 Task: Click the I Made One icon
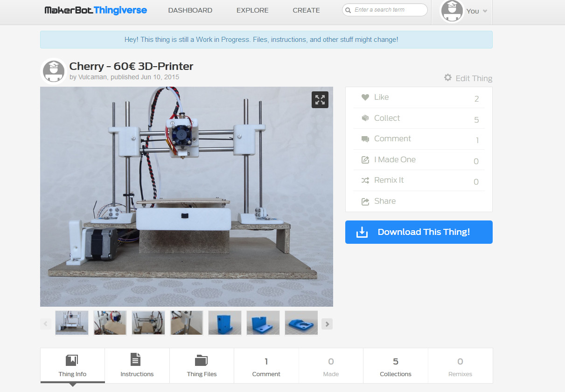pyautogui.click(x=365, y=160)
